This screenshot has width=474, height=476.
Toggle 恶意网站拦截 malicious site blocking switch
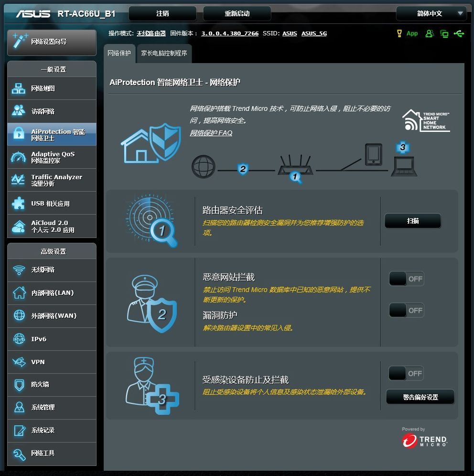point(406,279)
